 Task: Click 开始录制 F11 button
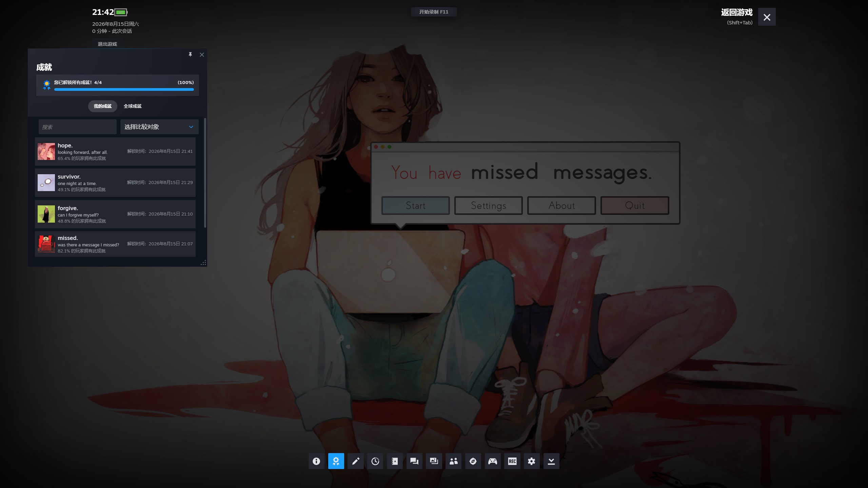(x=434, y=12)
